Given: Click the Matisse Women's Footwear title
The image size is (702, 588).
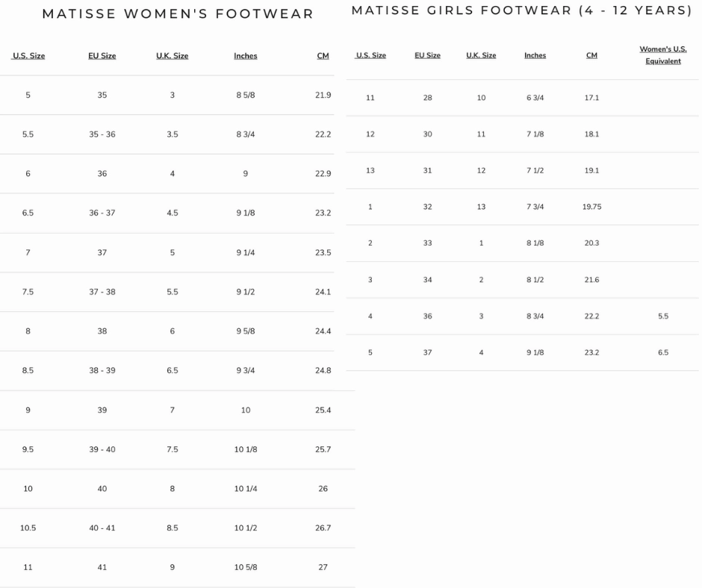Looking at the screenshot, I should (x=178, y=14).
